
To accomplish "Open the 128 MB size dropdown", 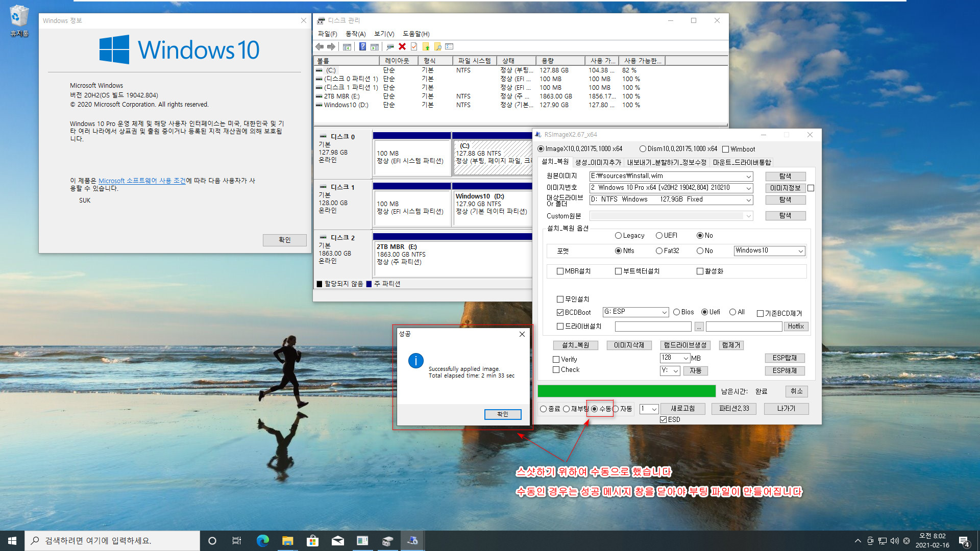I will point(686,358).
